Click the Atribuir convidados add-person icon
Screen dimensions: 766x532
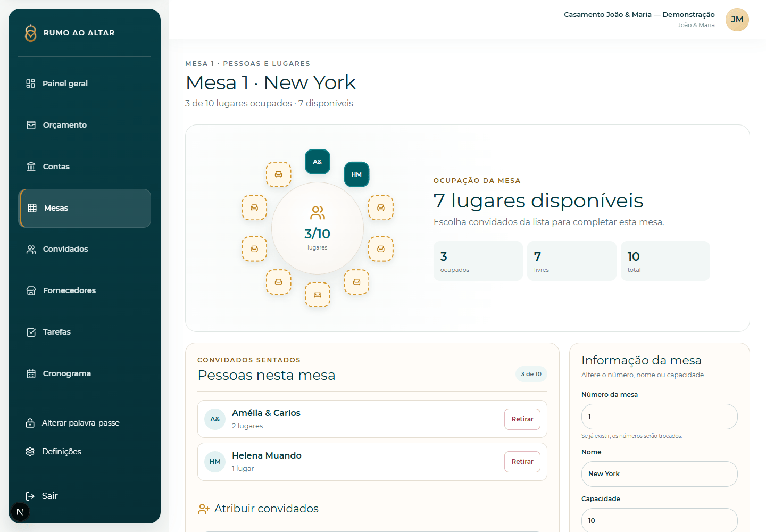(203, 509)
